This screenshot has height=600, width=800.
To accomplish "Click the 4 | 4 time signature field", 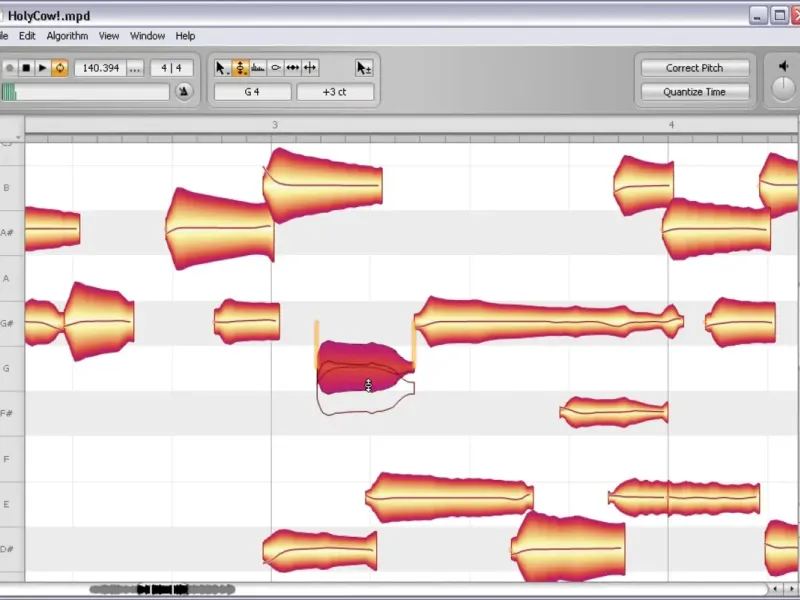I will (171, 68).
